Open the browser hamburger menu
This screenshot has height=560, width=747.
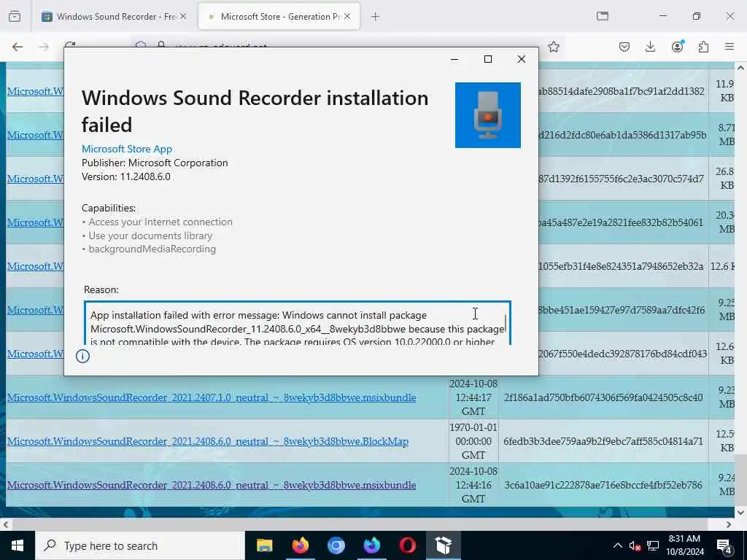pos(729,47)
